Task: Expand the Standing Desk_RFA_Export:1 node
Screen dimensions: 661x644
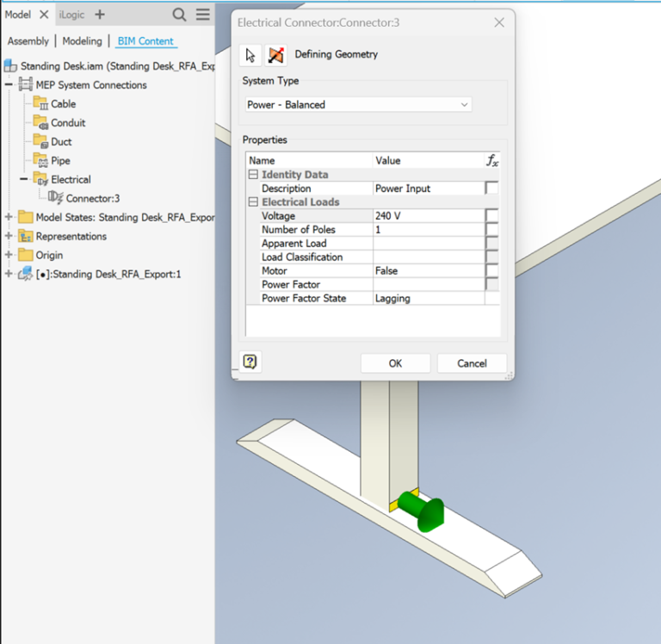Action: 9,274
